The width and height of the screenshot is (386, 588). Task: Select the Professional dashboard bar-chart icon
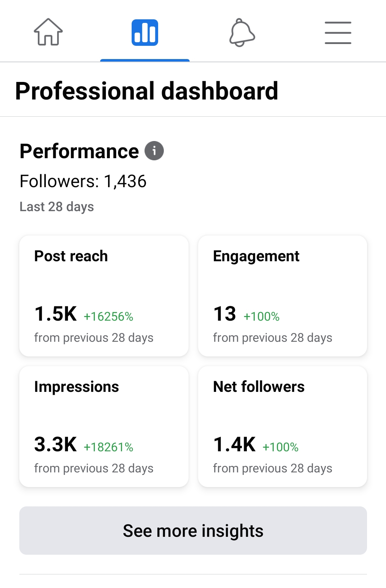tap(145, 33)
